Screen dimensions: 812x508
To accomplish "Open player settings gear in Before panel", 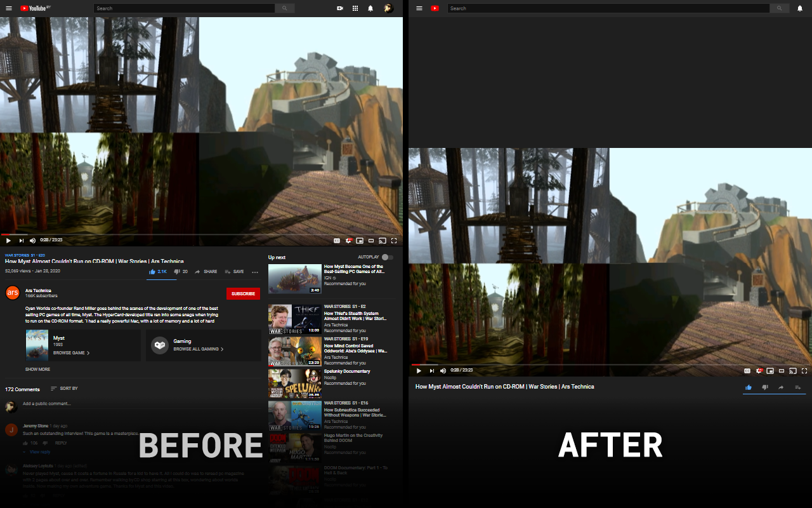I will 348,241.
